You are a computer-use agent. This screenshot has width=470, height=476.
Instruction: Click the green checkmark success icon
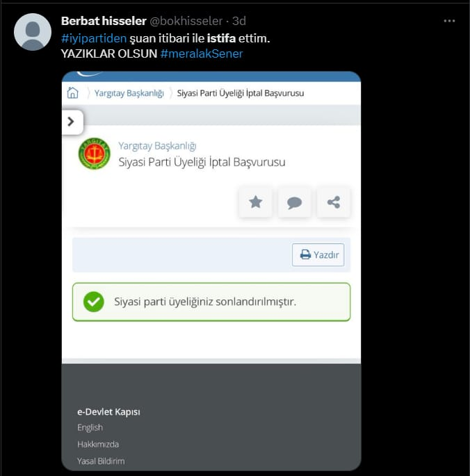(94, 302)
